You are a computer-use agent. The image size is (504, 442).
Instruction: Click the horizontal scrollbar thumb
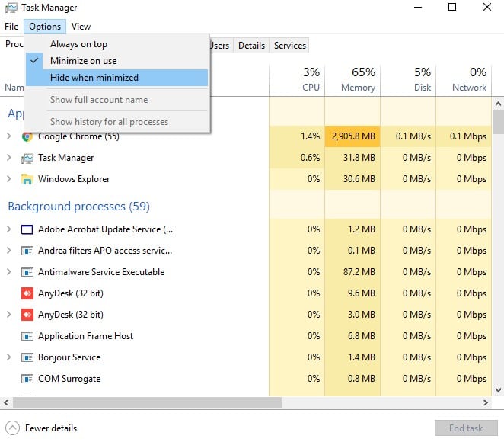(147, 403)
